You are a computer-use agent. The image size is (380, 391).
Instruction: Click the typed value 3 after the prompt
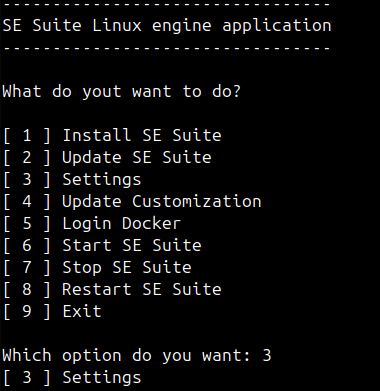(x=267, y=355)
